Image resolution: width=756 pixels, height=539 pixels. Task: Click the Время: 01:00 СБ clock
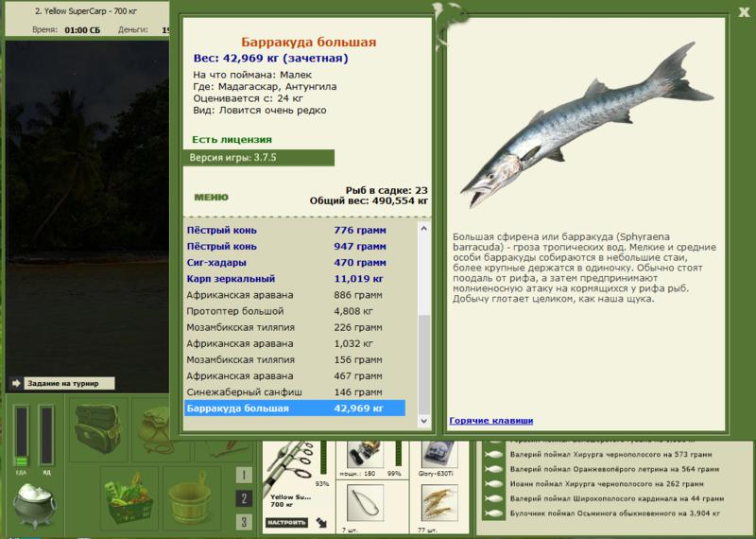point(66,29)
